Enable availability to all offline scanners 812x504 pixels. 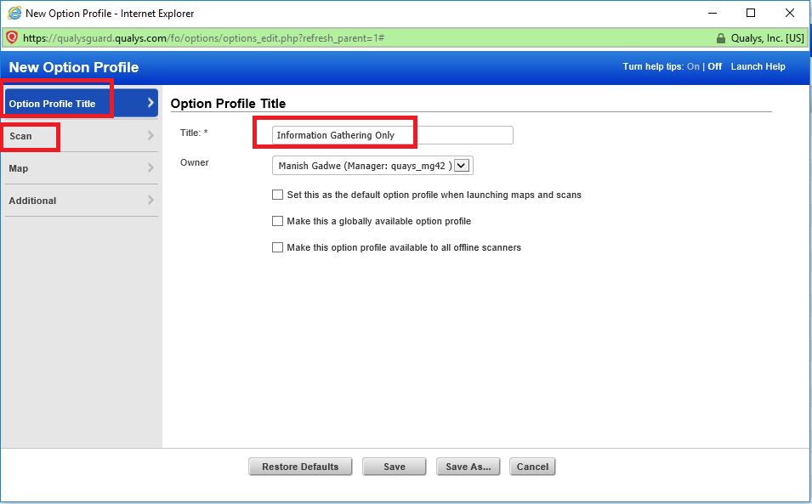(x=277, y=247)
